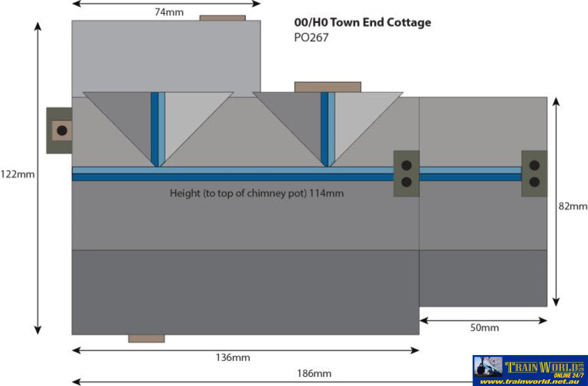
Task: Select the 122mm height label
Action: tap(17, 174)
